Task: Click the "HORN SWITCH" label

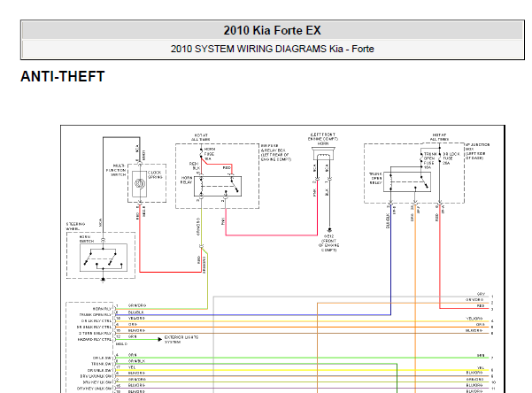Action: coord(86,239)
